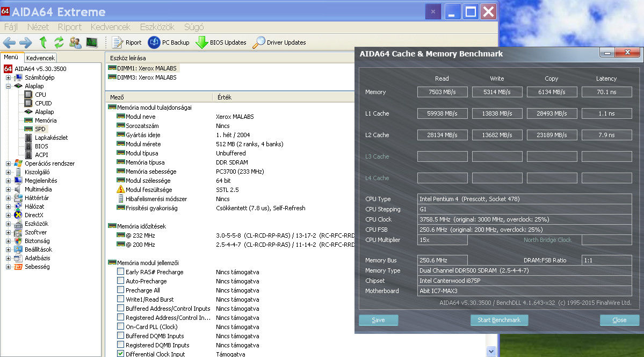
Task: Click the green Up arrow toolbar icon
Action: tap(43, 42)
